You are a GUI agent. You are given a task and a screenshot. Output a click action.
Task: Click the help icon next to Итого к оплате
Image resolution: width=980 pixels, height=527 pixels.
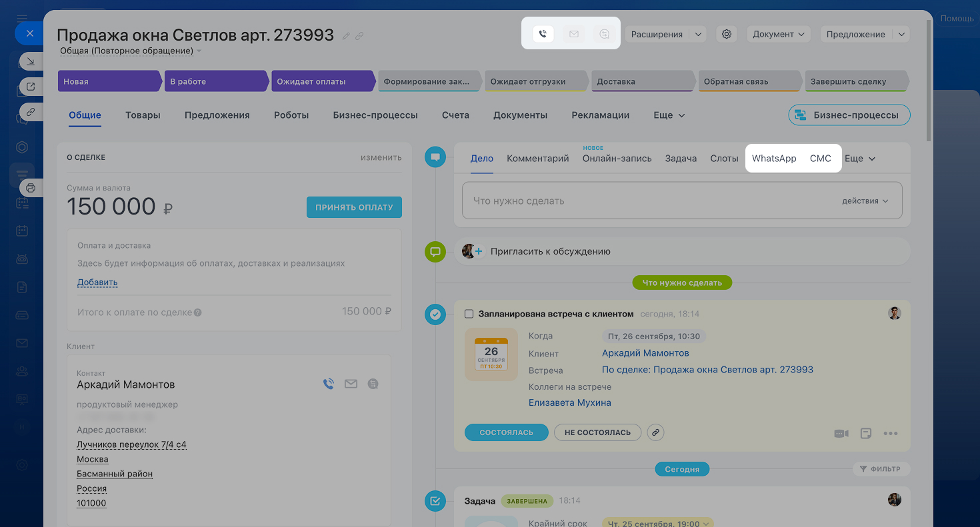tap(198, 312)
